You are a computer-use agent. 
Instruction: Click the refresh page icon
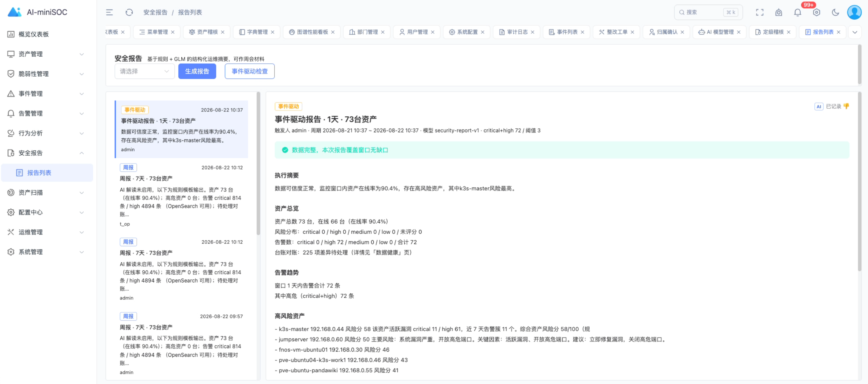pos(129,13)
